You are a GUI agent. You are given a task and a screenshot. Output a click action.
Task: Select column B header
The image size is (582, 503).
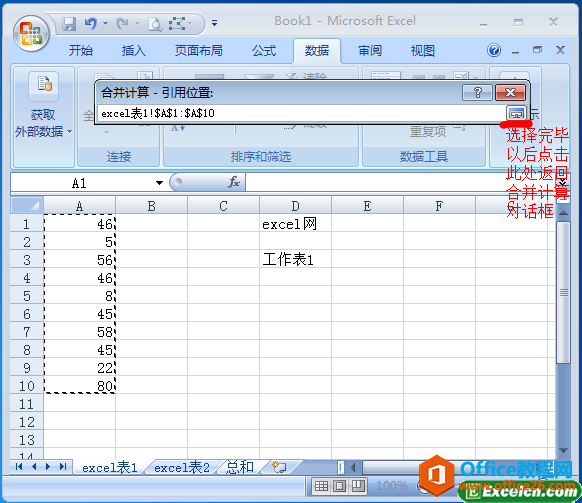click(151, 206)
